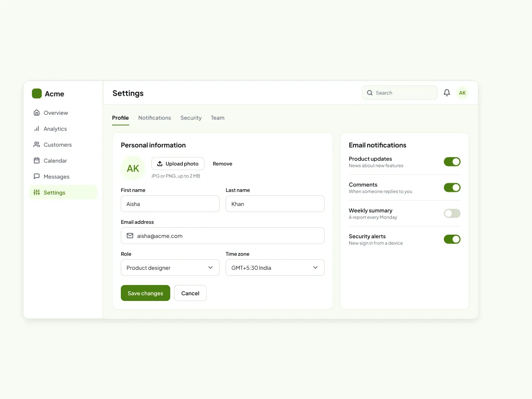Open Messages in the sidebar
Screen dimensions: 532x399
click(63, 176)
